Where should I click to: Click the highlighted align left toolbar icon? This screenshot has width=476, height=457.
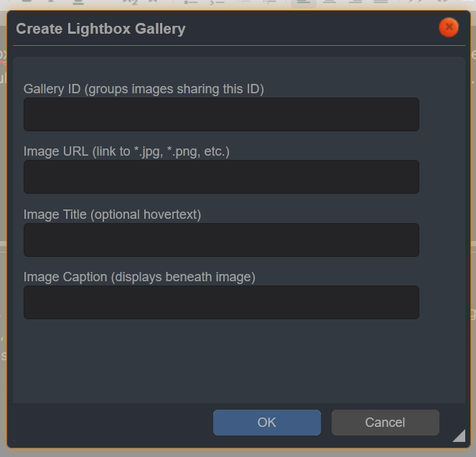coord(303,2)
